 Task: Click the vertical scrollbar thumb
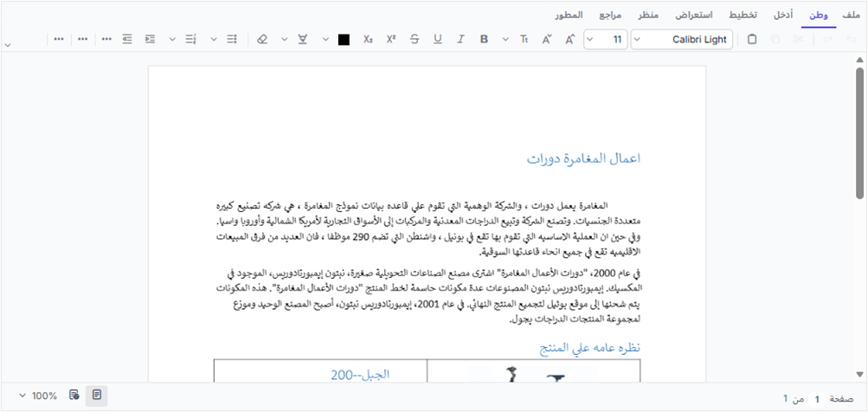(x=859, y=133)
